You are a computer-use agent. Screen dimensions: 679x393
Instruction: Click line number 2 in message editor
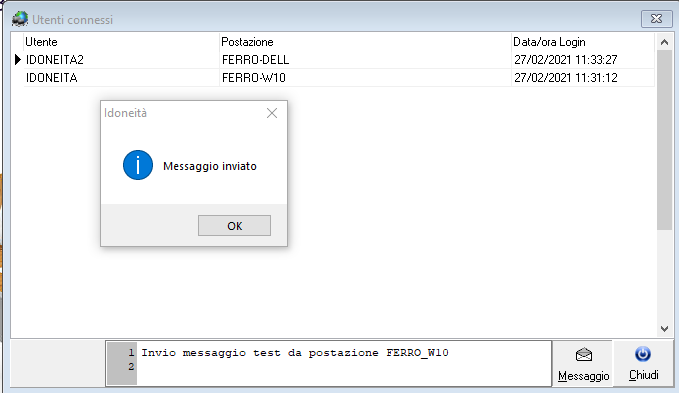131,367
